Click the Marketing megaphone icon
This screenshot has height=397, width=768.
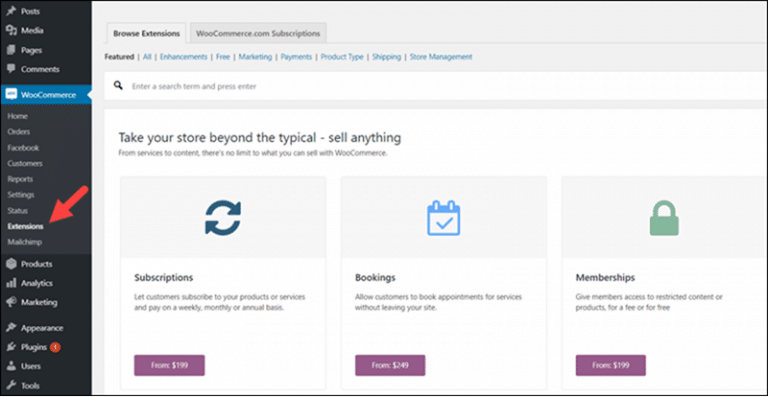11,302
